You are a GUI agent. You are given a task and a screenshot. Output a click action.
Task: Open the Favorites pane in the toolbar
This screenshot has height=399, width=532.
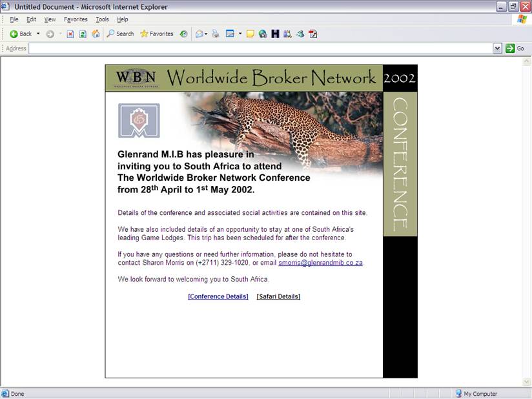coord(157,34)
